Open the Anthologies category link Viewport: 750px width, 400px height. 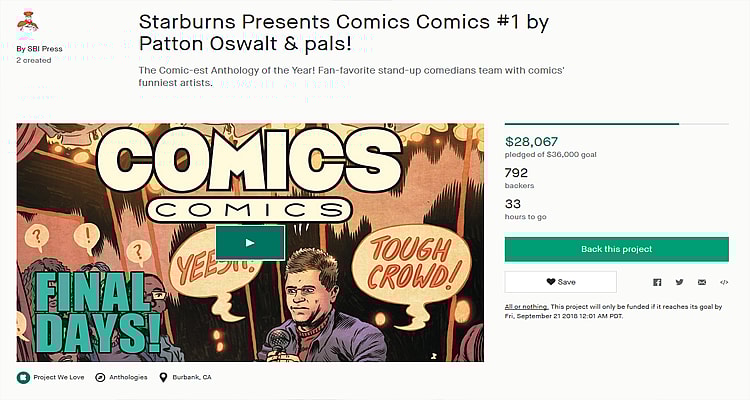click(x=129, y=377)
